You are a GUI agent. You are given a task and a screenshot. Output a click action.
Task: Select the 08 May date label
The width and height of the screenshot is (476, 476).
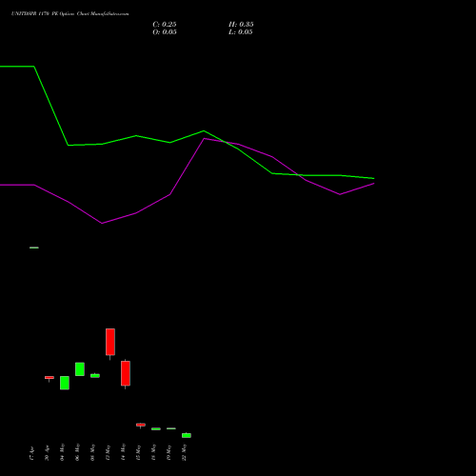[x=92, y=452]
